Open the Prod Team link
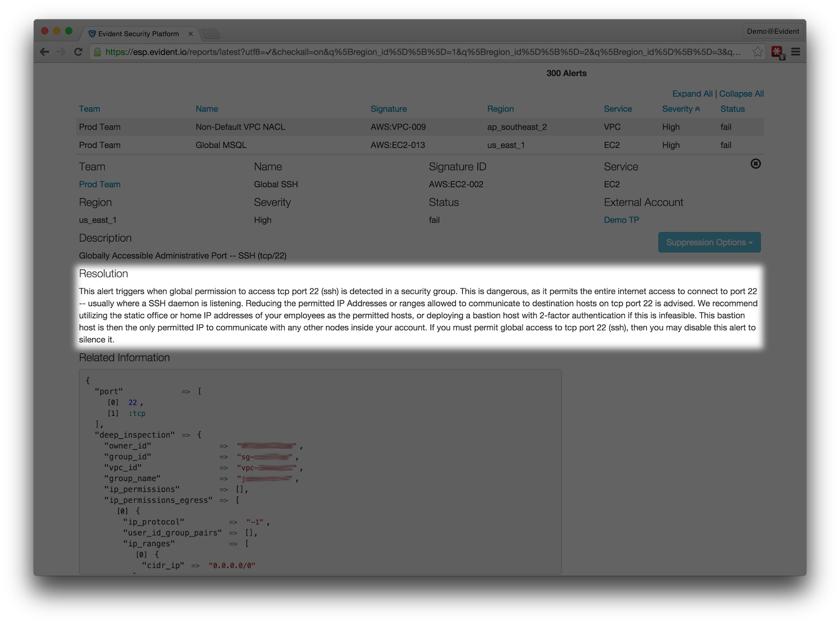This screenshot has width=840, height=624. 100,184
